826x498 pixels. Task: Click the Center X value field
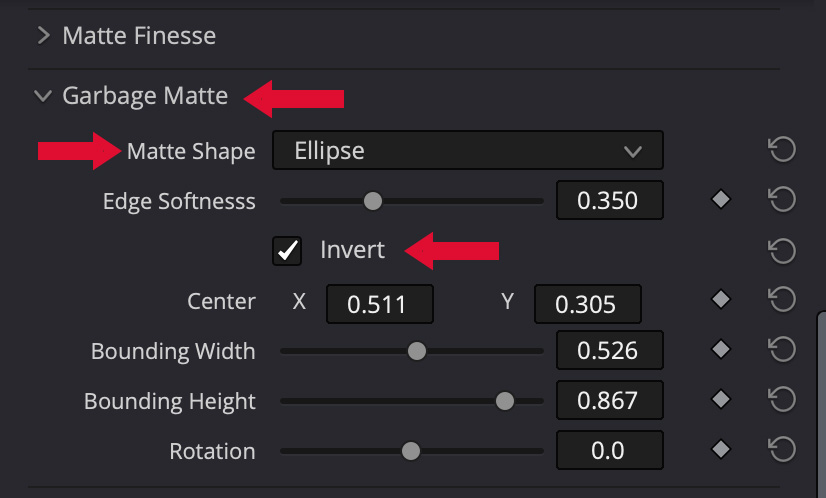click(380, 305)
